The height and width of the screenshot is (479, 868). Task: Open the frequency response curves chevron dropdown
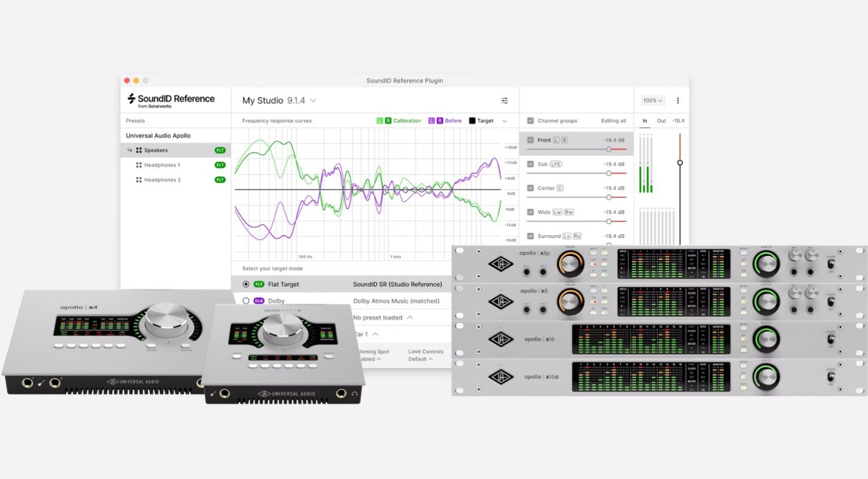(x=505, y=120)
